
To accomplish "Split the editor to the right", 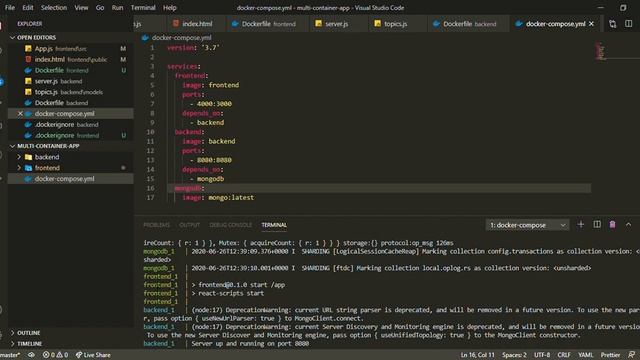I will coord(629,24).
